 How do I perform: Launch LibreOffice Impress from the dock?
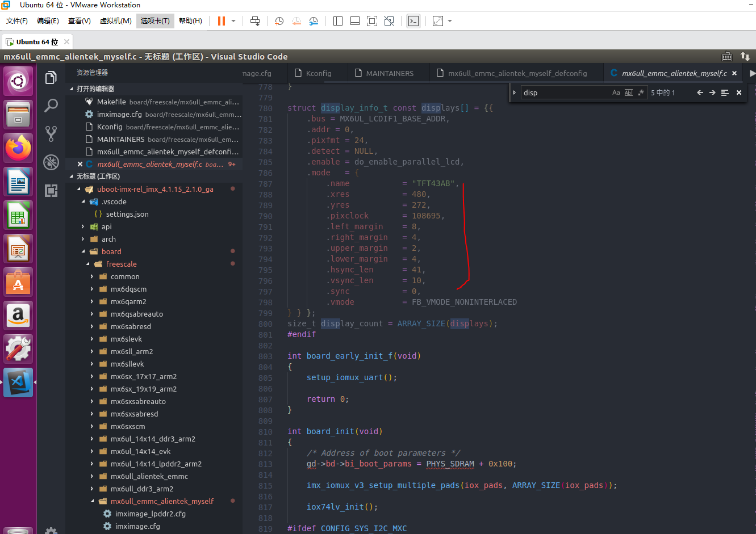click(18, 249)
